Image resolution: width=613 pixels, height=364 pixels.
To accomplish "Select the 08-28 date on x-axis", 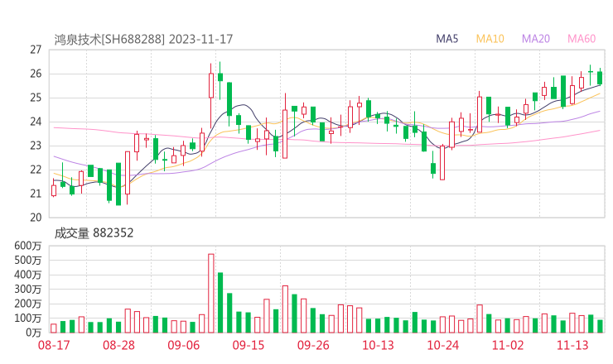I will [x=118, y=345].
